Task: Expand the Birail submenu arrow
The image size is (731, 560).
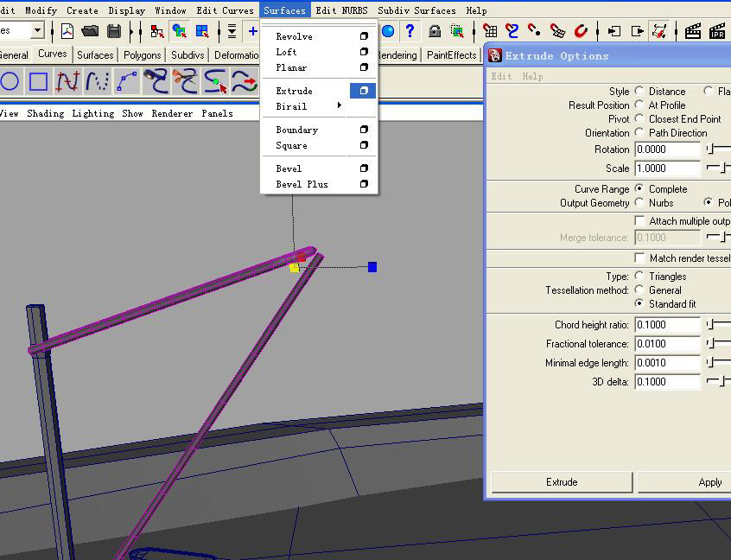Action: pos(340,105)
